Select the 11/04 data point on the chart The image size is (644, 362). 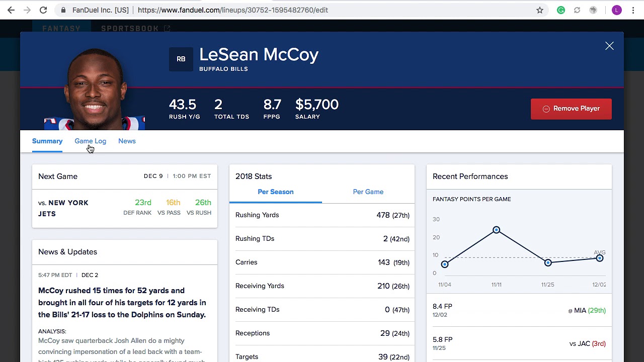445,264
